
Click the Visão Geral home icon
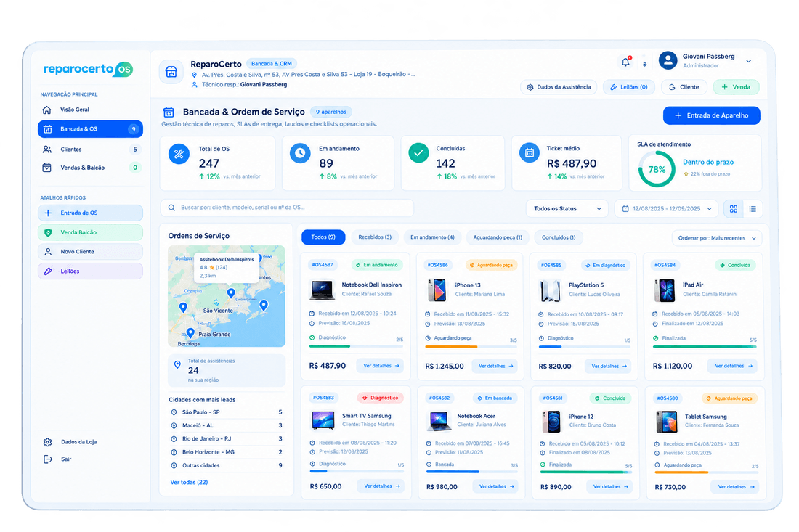[x=47, y=110]
